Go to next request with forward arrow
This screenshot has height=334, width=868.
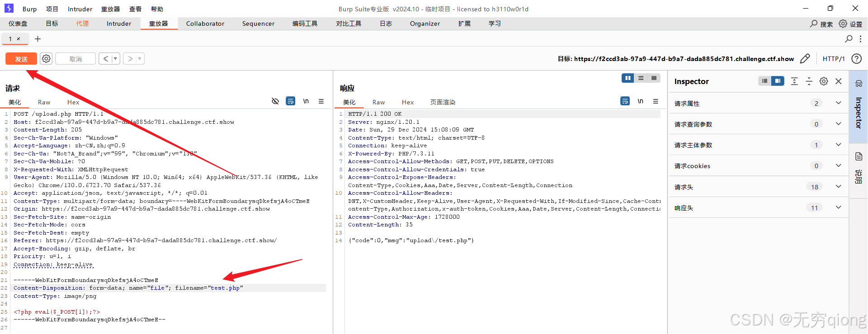click(x=130, y=59)
